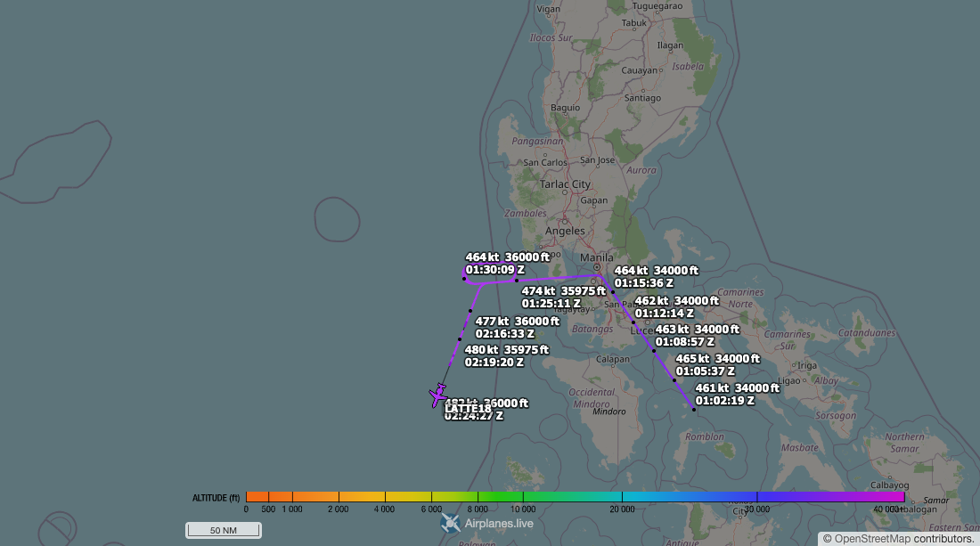The height and width of the screenshot is (546, 980).
Task: Click the Calapan map label
Action: click(x=613, y=359)
